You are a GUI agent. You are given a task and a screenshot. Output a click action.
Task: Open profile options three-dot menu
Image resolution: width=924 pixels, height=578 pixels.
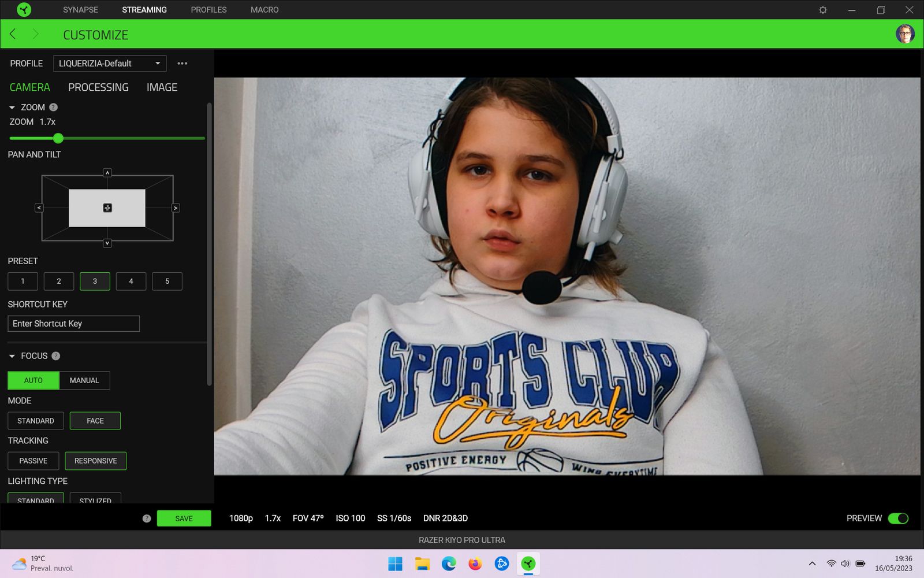click(x=182, y=64)
